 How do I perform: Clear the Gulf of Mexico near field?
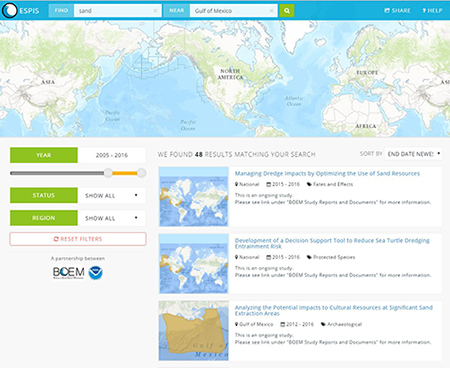point(271,11)
